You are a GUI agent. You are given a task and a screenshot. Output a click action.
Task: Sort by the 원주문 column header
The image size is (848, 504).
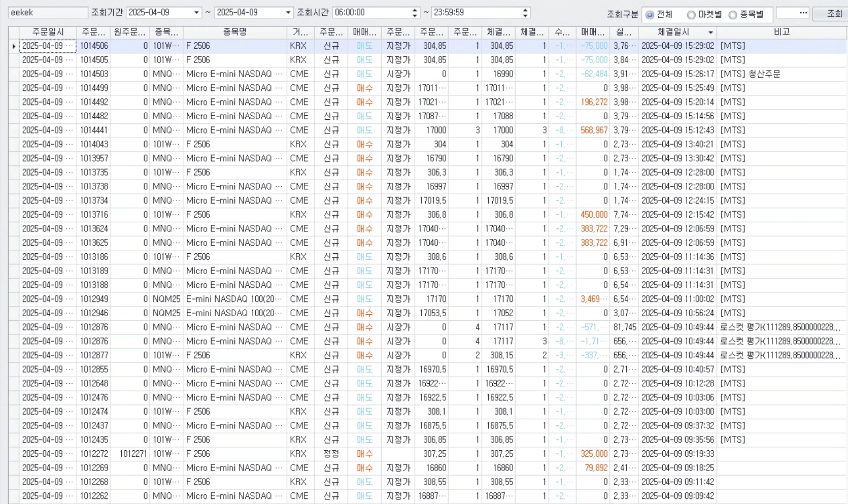click(129, 32)
